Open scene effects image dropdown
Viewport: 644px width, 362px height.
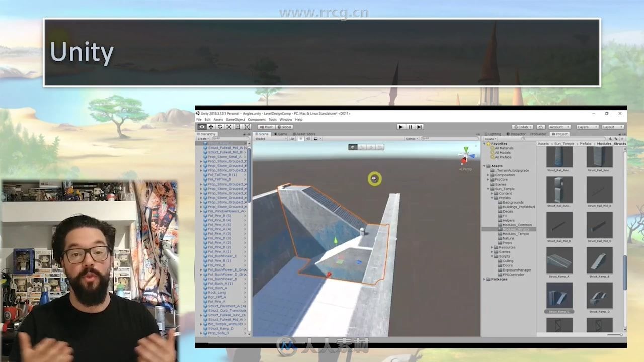316,138
